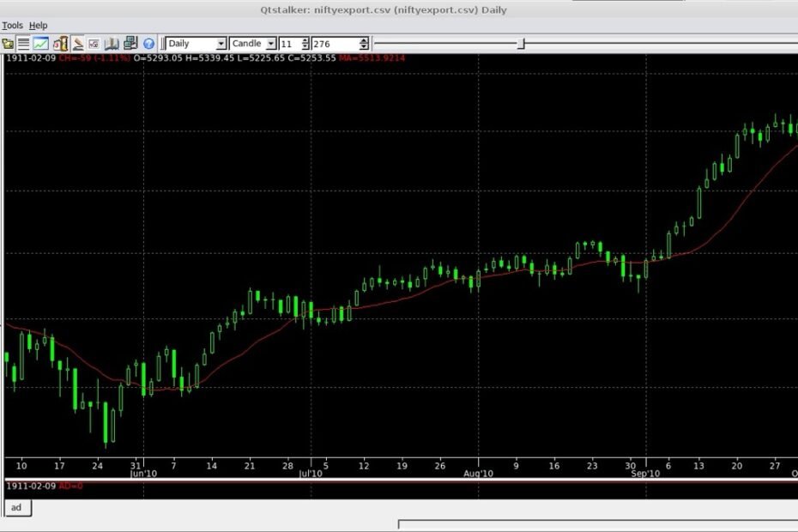Screen dimensions: 798x532
Task: Click the 1911-02-09 date in chart header
Action: click(x=31, y=58)
